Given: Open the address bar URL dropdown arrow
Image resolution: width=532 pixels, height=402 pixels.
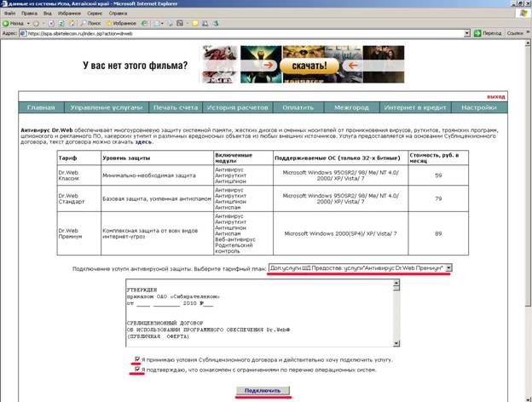Looking at the screenshot, I should click(467, 33).
